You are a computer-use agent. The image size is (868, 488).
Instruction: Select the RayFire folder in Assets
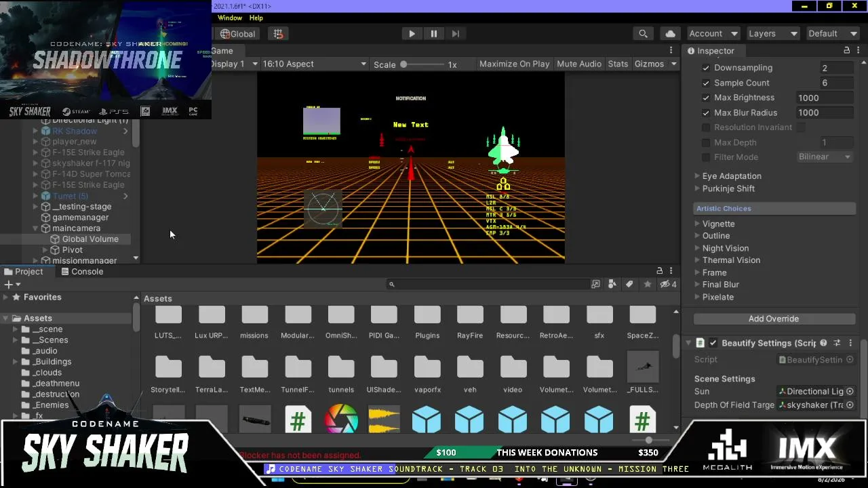tap(470, 323)
